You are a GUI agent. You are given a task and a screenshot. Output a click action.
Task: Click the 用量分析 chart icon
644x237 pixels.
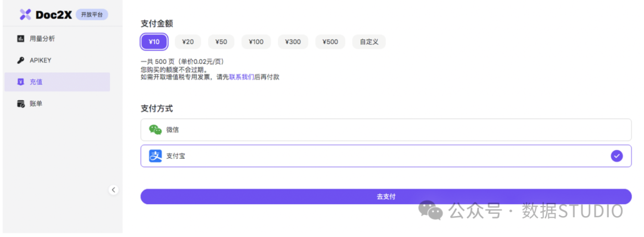click(x=20, y=39)
